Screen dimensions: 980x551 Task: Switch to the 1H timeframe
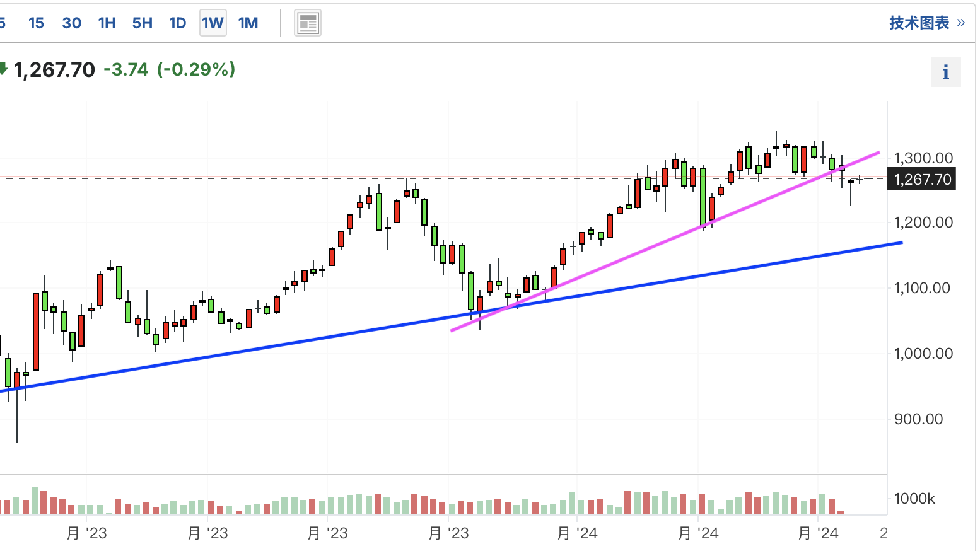(107, 23)
